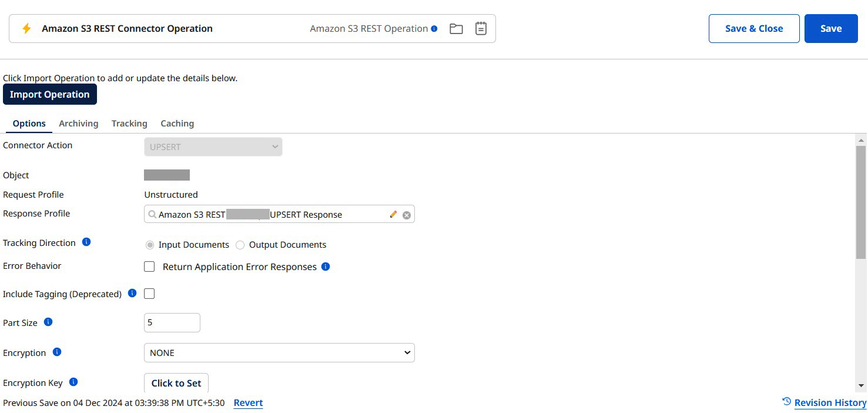Edit Response Profile with the pencil icon
The height and width of the screenshot is (413, 868).
(x=393, y=215)
